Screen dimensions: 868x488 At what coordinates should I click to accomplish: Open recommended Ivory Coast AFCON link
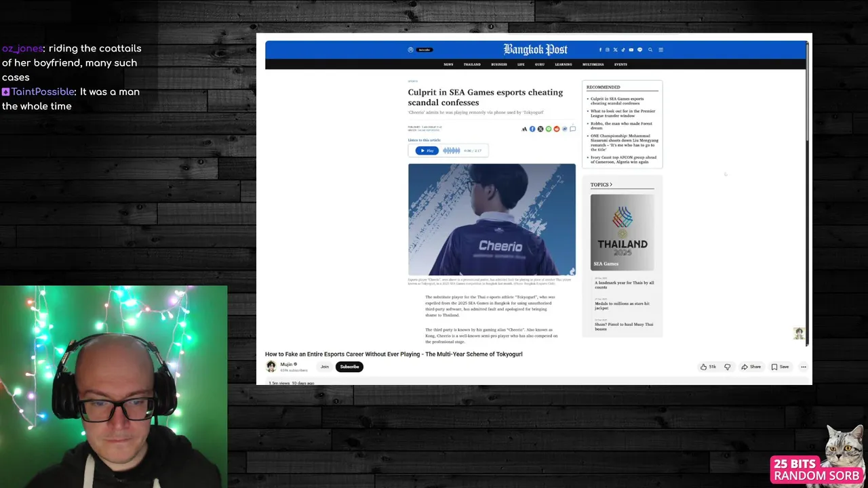[623, 159]
